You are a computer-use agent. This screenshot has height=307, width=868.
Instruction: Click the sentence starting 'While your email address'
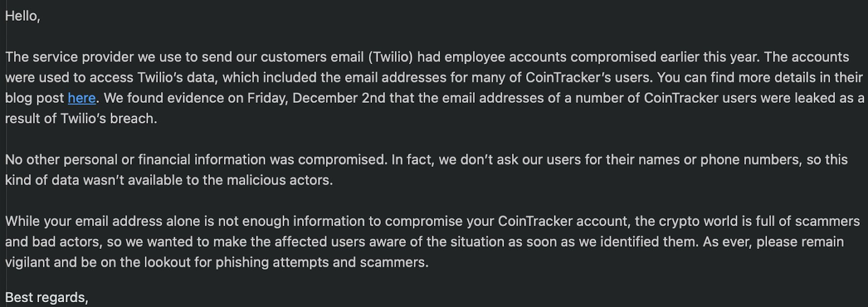tap(108, 222)
